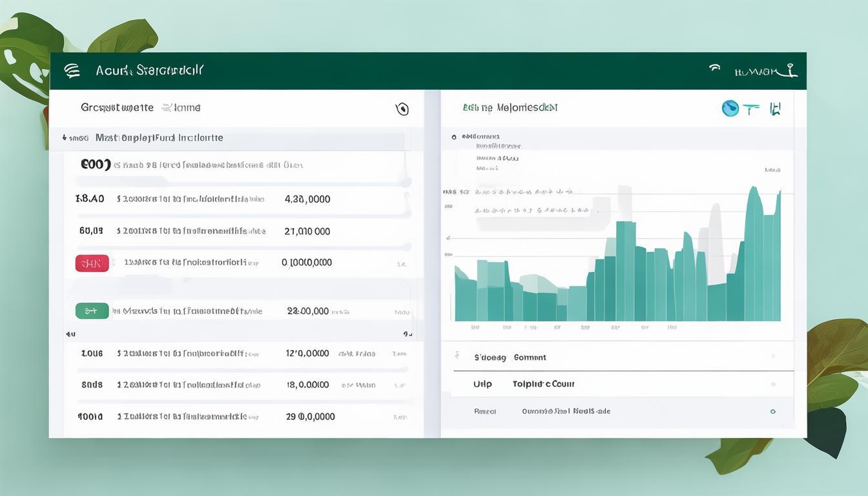Open the 'Gro' tab in the left panel
This screenshot has height=496, width=868.
click(117, 107)
